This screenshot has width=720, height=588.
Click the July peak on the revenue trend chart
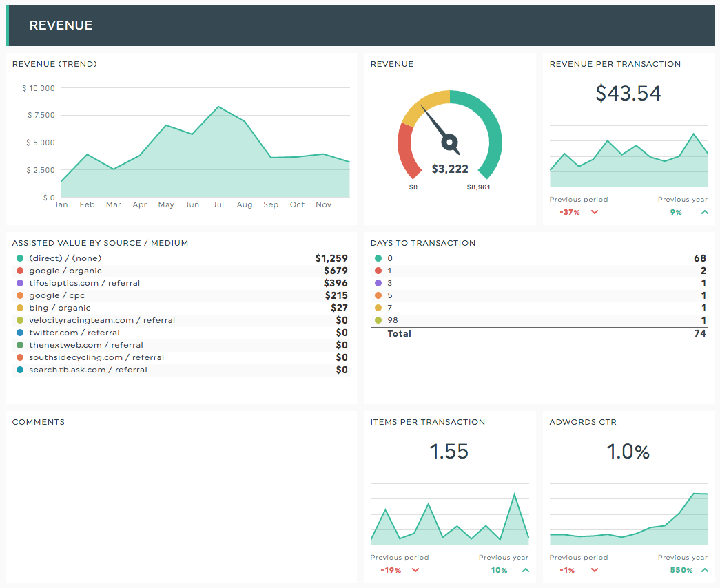(218, 107)
